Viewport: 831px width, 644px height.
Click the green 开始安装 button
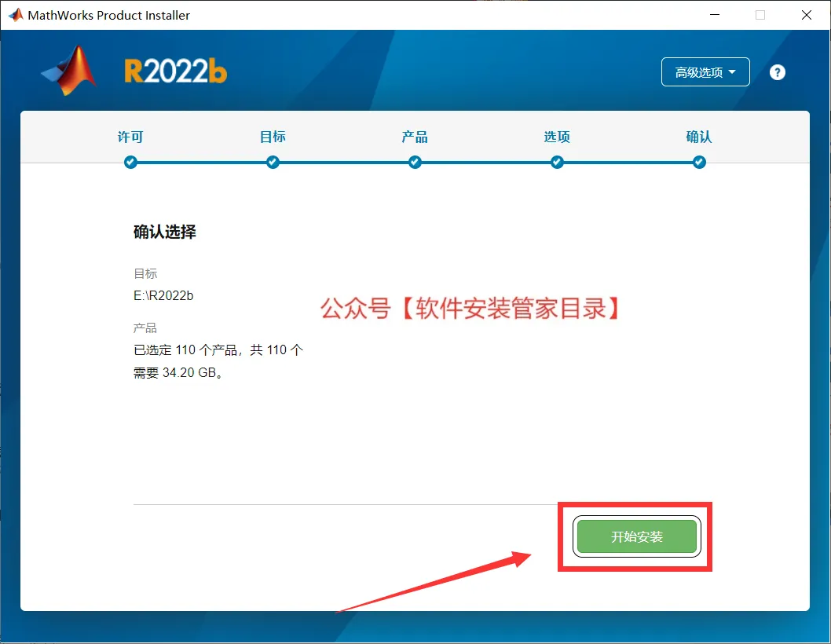tap(636, 536)
